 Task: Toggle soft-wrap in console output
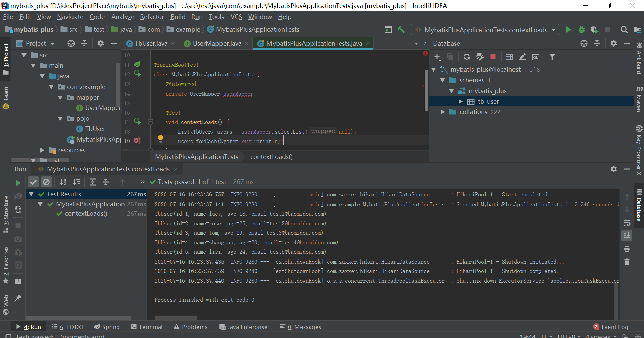[627, 223]
